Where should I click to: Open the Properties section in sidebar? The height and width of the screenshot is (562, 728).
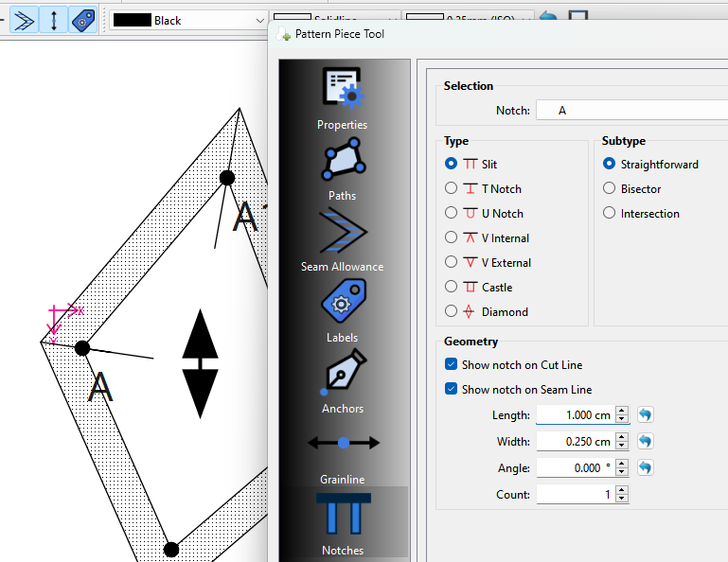click(x=343, y=98)
